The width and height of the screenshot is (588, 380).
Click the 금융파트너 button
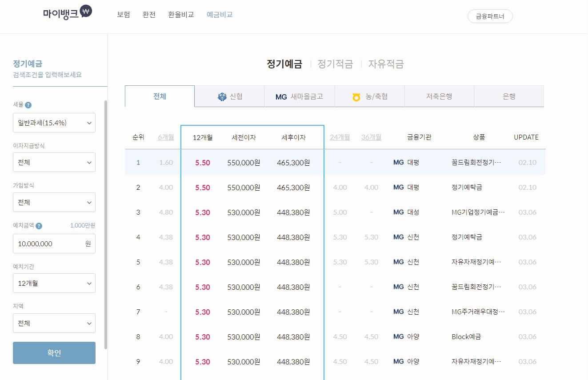pyautogui.click(x=490, y=16)
